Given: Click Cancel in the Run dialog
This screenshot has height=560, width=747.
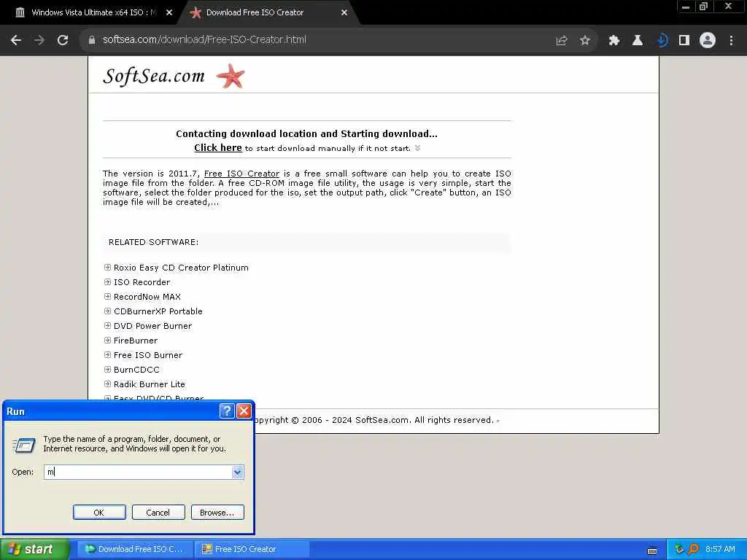Looking at the screenshot, I should pyautogui.click(x=158, y=513).
